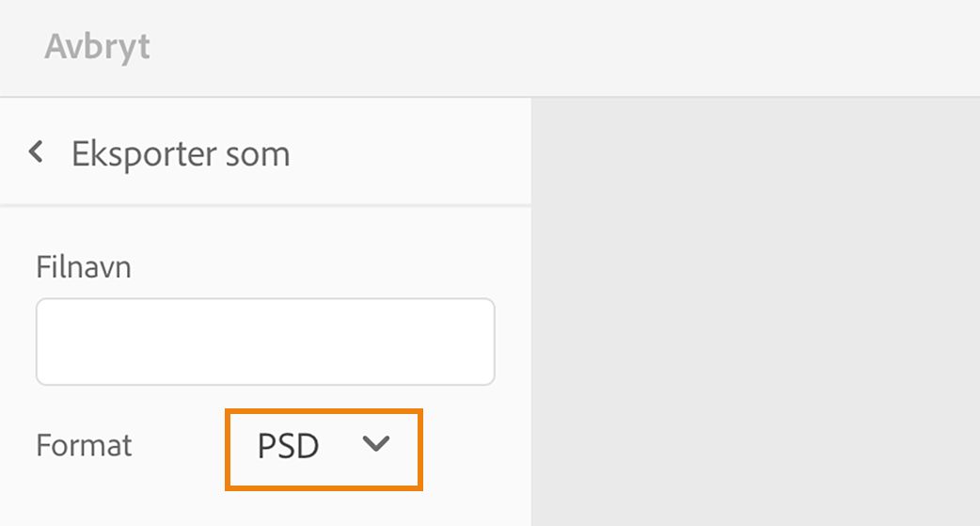
Task: Click the Eksporter som header title
Action: pyautogui.click(x=181, y=153)
